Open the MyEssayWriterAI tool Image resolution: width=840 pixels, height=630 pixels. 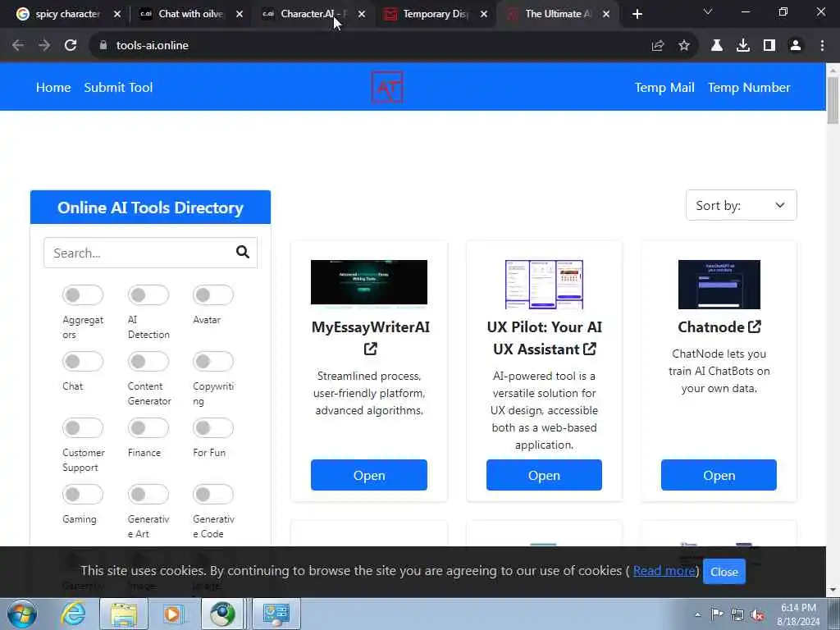tap(369, 475)
